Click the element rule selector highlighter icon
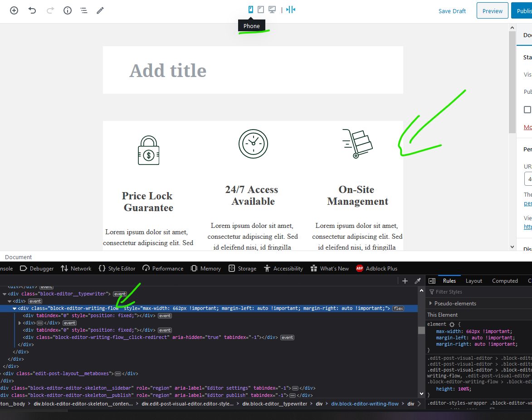The image size is (532, 420). pos(452,324)
